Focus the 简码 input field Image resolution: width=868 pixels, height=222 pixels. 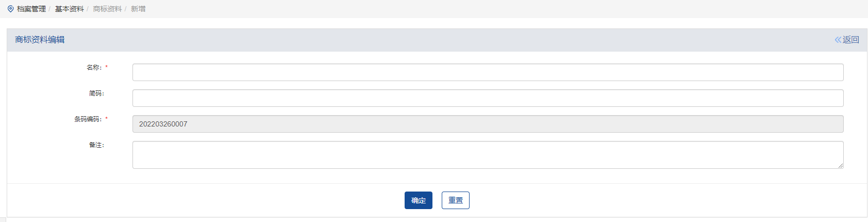click(488, 98)
